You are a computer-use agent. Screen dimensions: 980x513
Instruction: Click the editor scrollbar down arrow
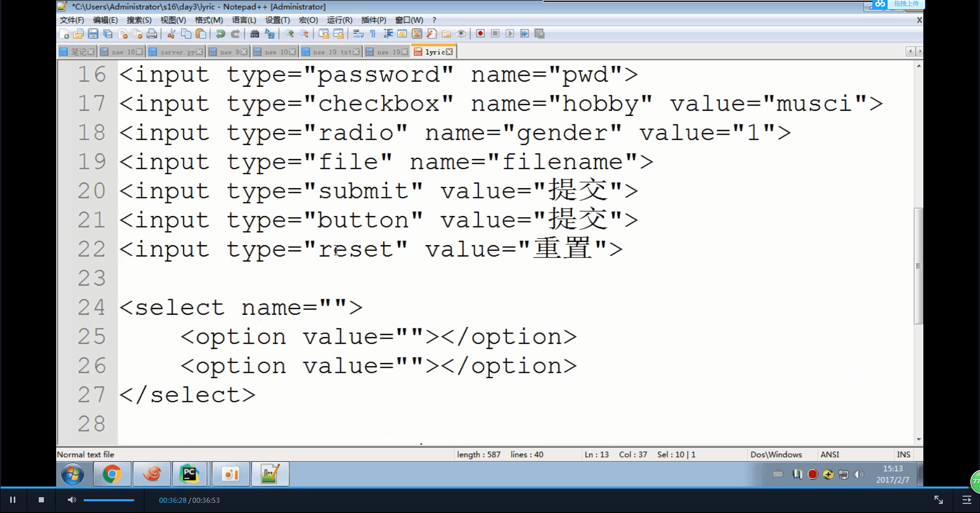pyautogui.click(x=919, y=439)
